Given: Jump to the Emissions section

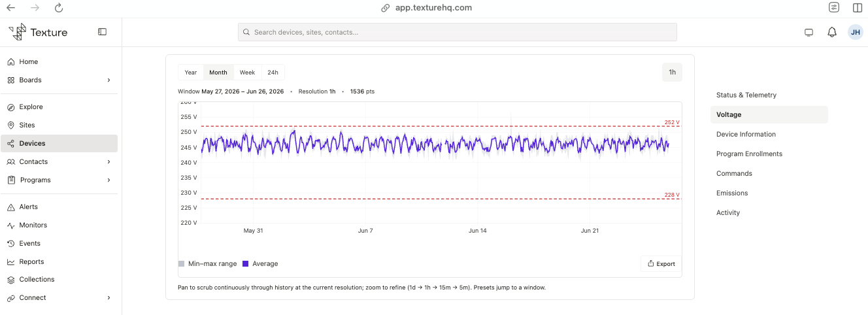Looking at the screenshot, I should [x=732, y=193].
